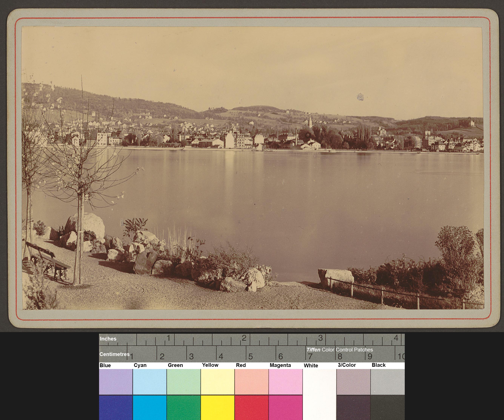Click the 'Black' patch label

pos(379,365)
